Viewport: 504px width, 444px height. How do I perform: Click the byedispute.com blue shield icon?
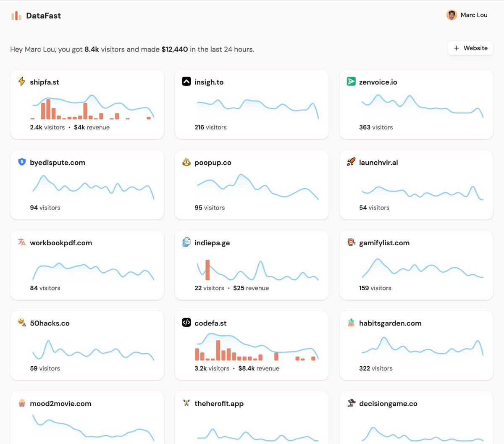(x=22, y=162)
